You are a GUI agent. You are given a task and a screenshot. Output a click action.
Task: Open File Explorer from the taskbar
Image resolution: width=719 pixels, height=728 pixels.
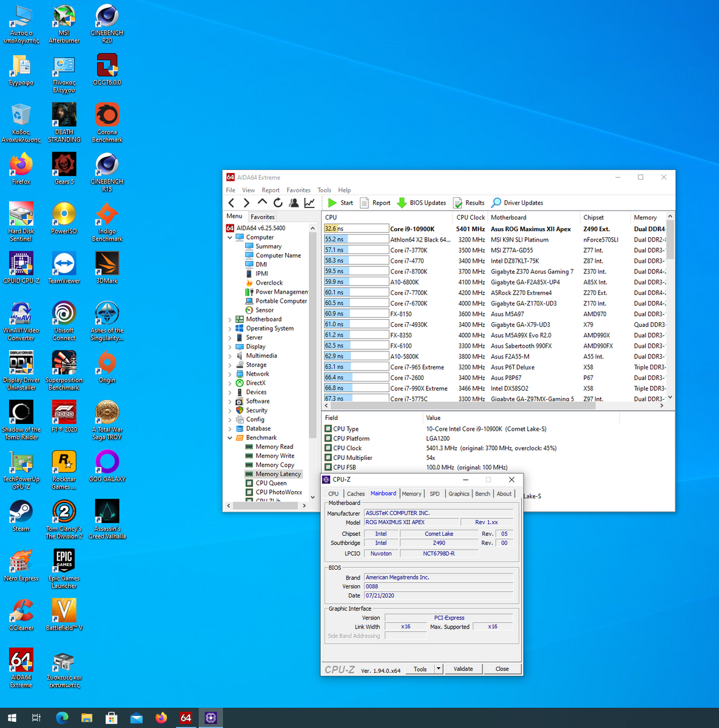[x=87, y=718]
